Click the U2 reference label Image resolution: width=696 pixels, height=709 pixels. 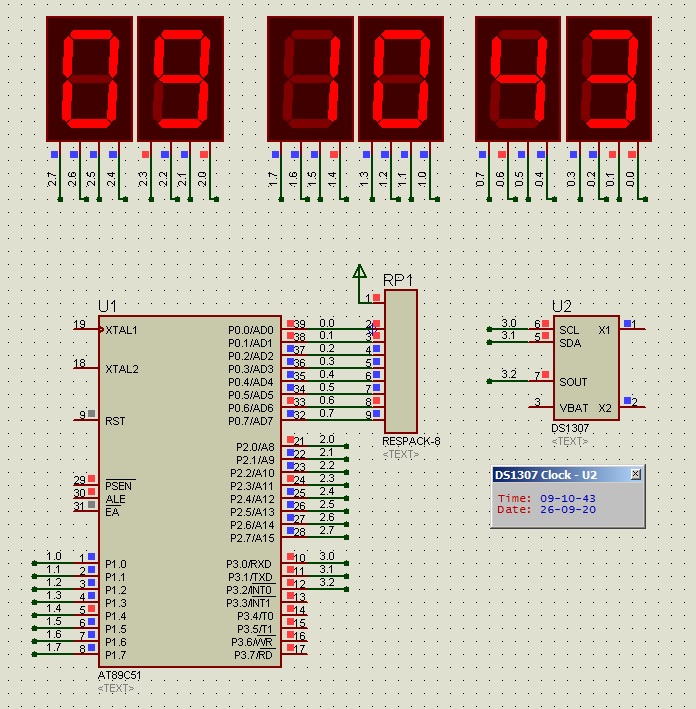pos(562,306)
